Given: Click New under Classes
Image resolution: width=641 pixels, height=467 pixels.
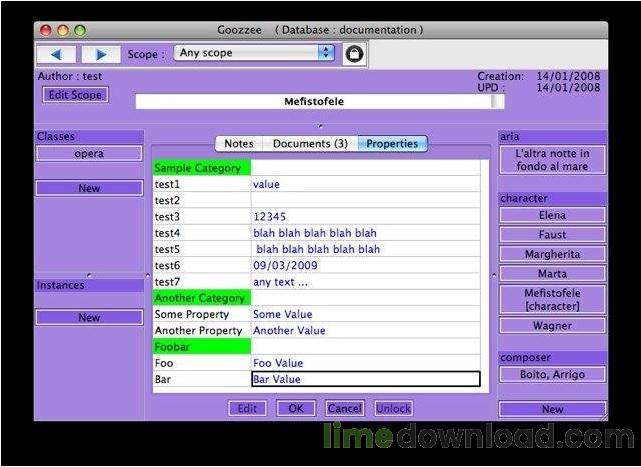Looking at the screenshot, I should click(x=89, y=188).
